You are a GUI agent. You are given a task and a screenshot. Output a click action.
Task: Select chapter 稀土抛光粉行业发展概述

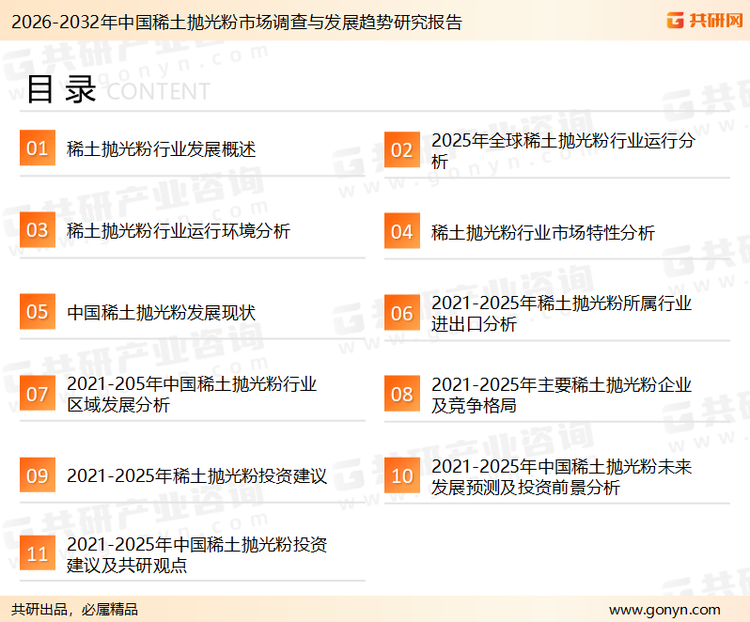(x=161, y=149)
